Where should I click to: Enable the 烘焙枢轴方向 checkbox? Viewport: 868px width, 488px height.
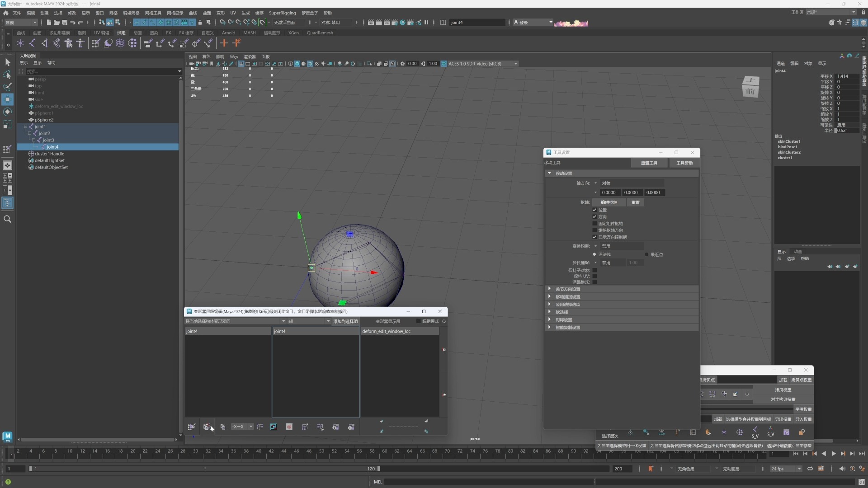point(594,230)
